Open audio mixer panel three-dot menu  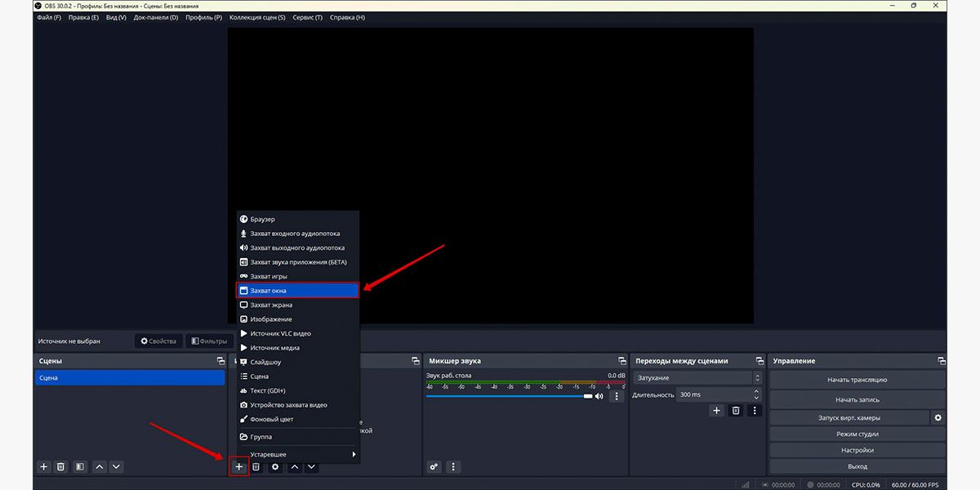click(453, 466)
